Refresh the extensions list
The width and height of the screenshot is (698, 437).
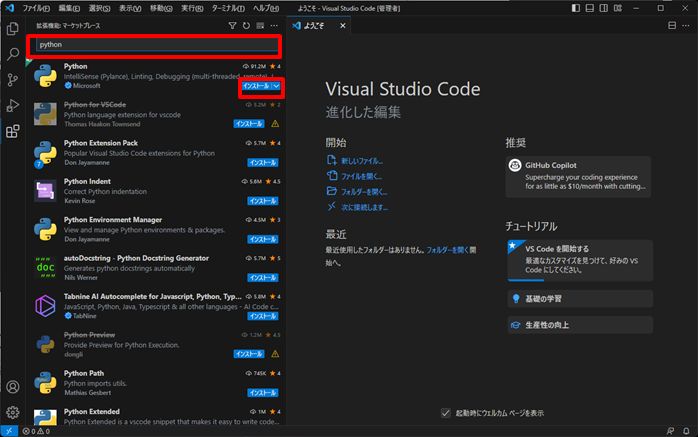coord(246,26)
